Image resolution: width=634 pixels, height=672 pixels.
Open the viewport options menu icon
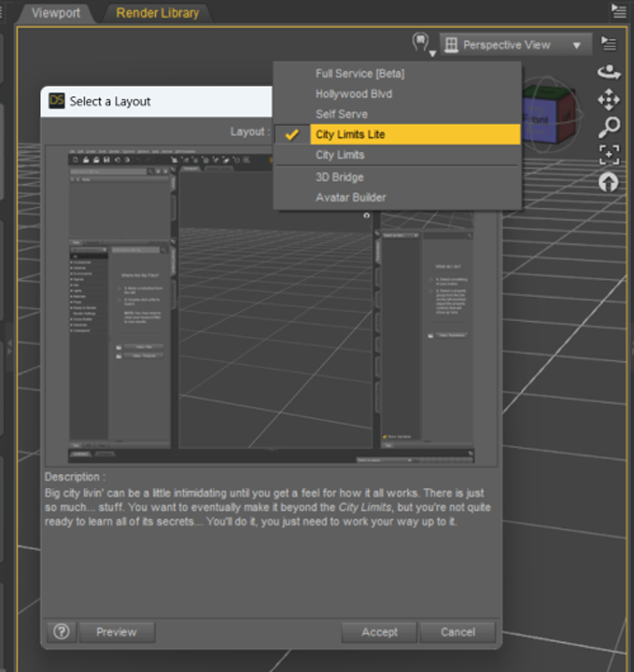click(609, 43)
